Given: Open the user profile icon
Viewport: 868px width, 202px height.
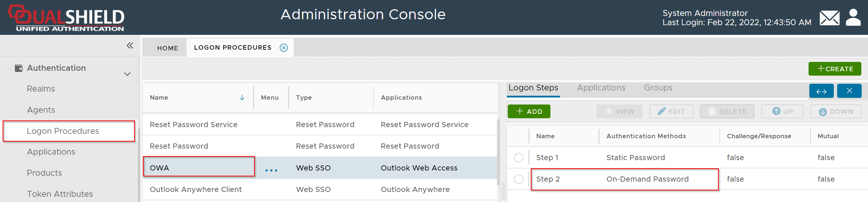Looking at the screenshot, I should coord(853,17).
